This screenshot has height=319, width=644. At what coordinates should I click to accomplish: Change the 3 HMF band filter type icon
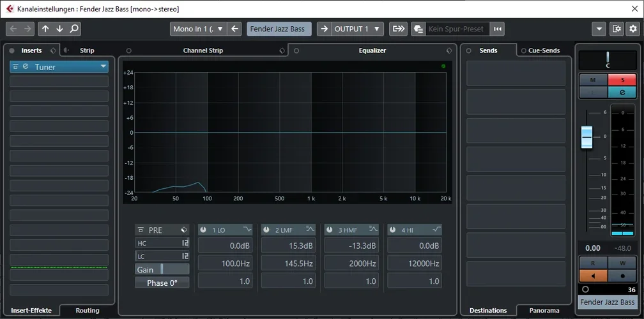pos(373,229)
